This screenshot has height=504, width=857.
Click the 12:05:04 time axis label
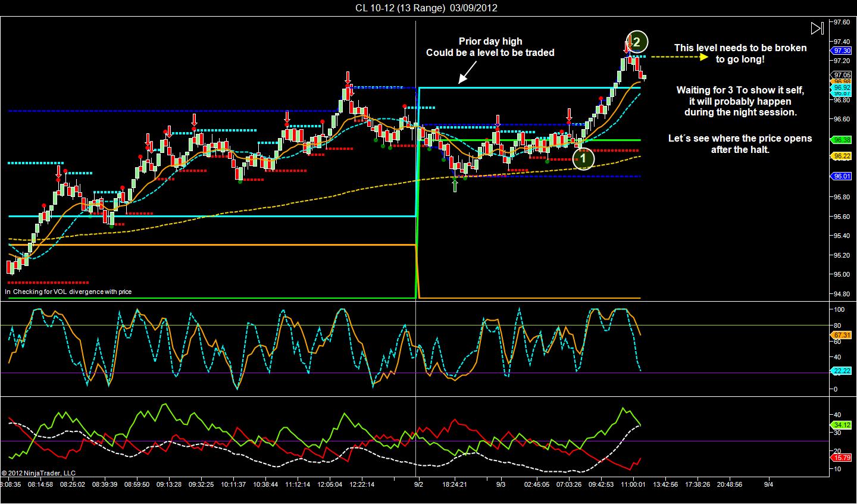[x=330, y=484]
